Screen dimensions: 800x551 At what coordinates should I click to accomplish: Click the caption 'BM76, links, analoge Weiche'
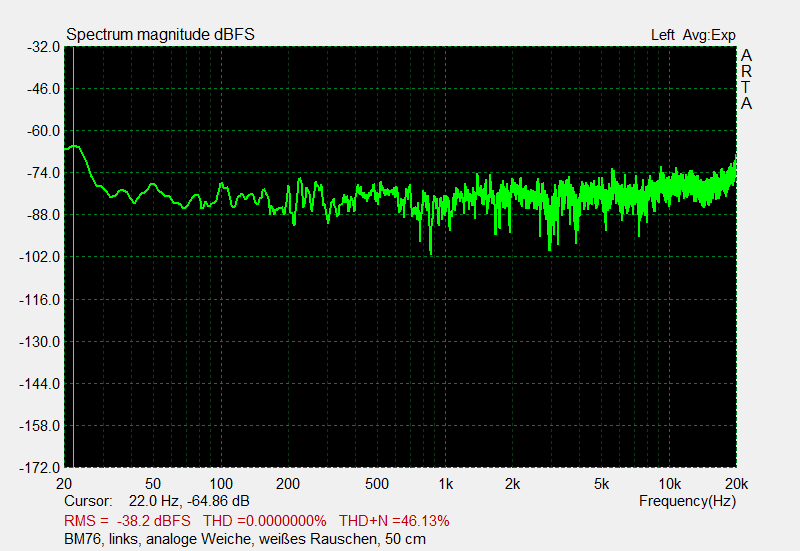click(157, 539)
